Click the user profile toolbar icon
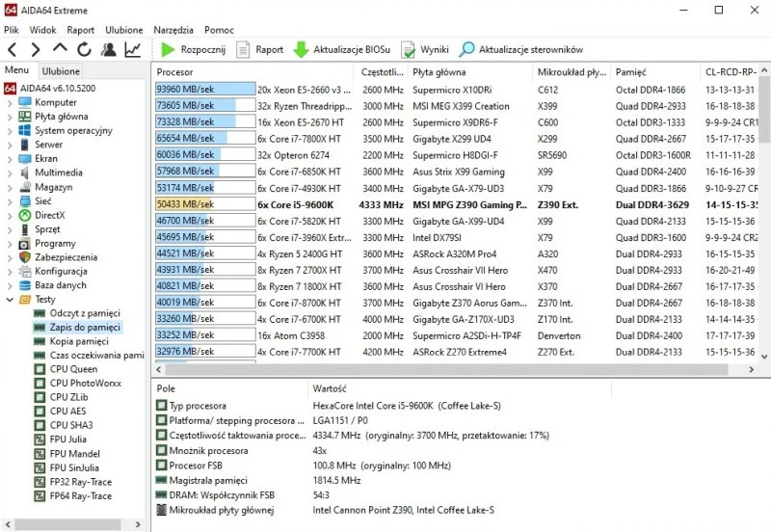 pyautogui.click(x=109, y=49)
